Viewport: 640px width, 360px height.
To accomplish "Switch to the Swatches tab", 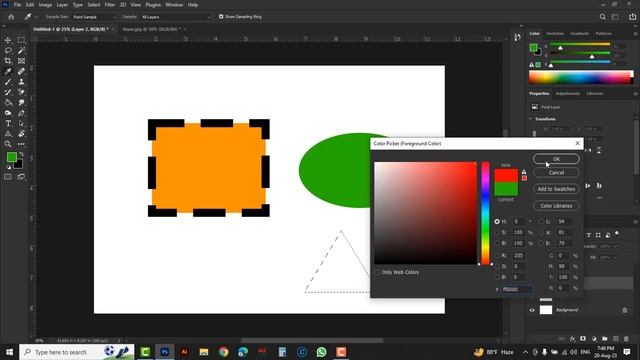I will point(555,33).
